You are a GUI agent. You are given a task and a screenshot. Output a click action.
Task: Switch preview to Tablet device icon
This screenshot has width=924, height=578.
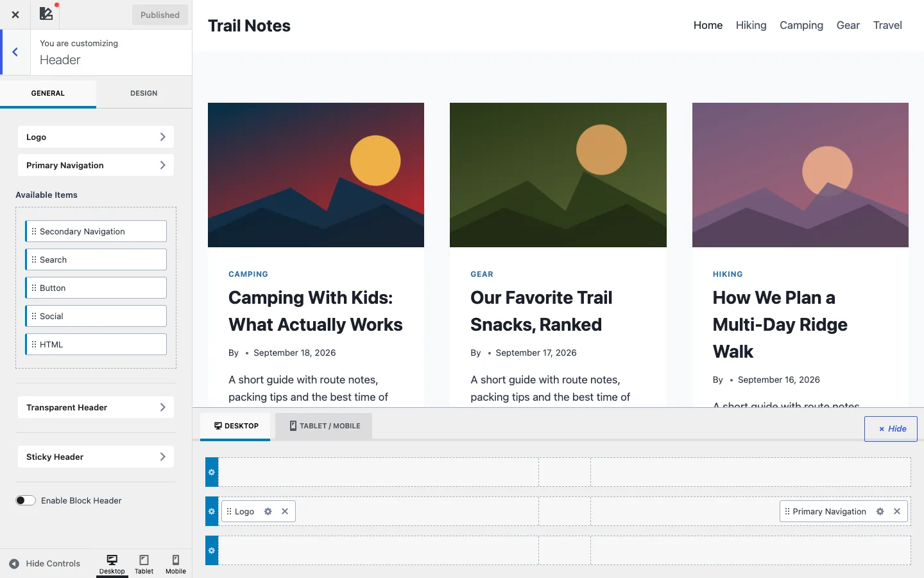coord(144,564)
